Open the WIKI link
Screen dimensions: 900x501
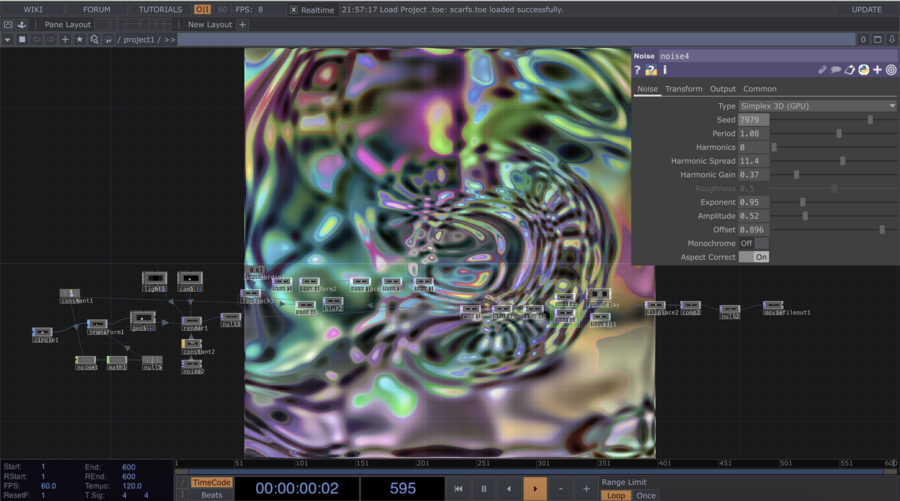[33, 9]
